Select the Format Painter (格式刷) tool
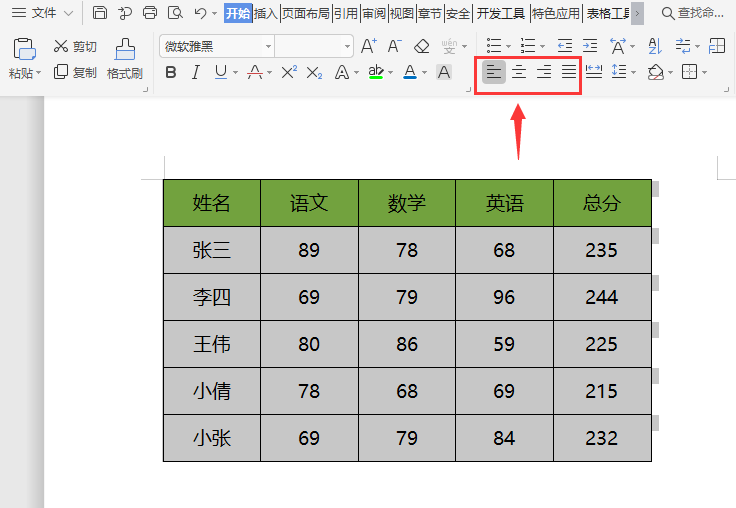The image size is (736, 508). 125,58
